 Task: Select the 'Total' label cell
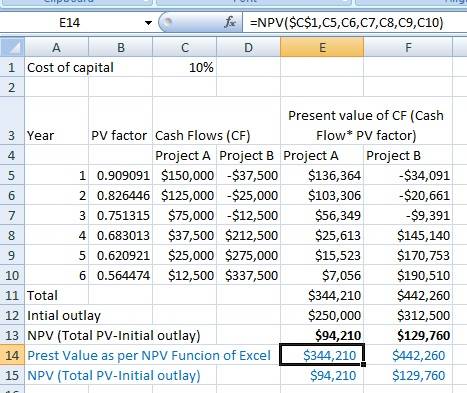click(56, 295)
